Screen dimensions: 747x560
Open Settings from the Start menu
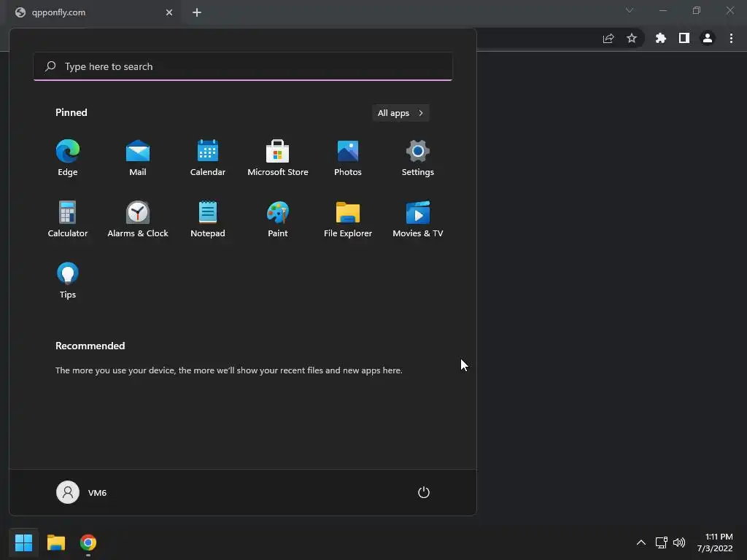point(418,158)
